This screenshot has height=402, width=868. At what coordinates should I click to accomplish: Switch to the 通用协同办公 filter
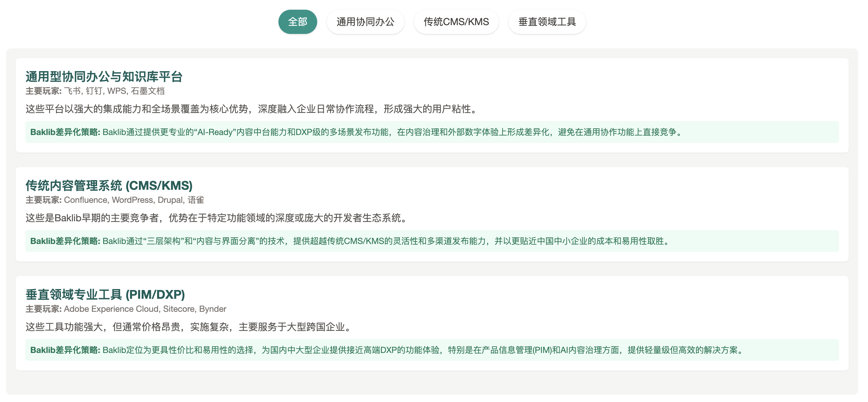point(365,22)
